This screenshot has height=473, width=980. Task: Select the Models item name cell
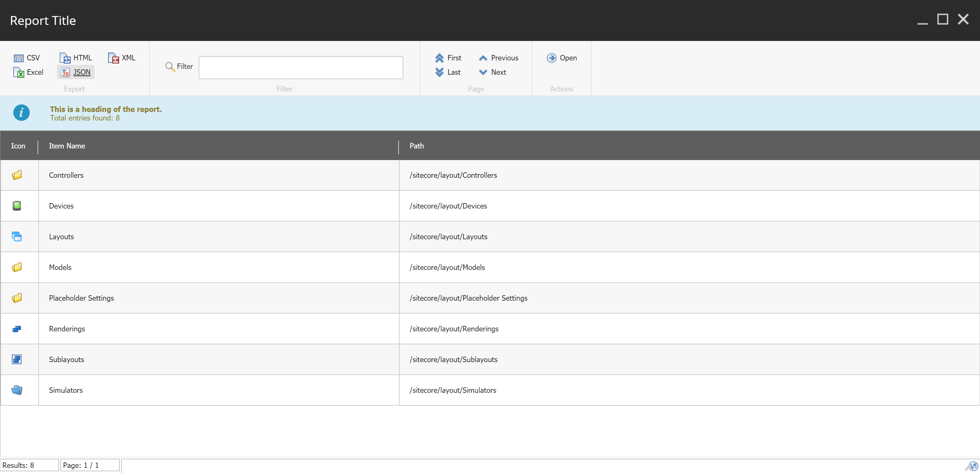click(219, 267)
